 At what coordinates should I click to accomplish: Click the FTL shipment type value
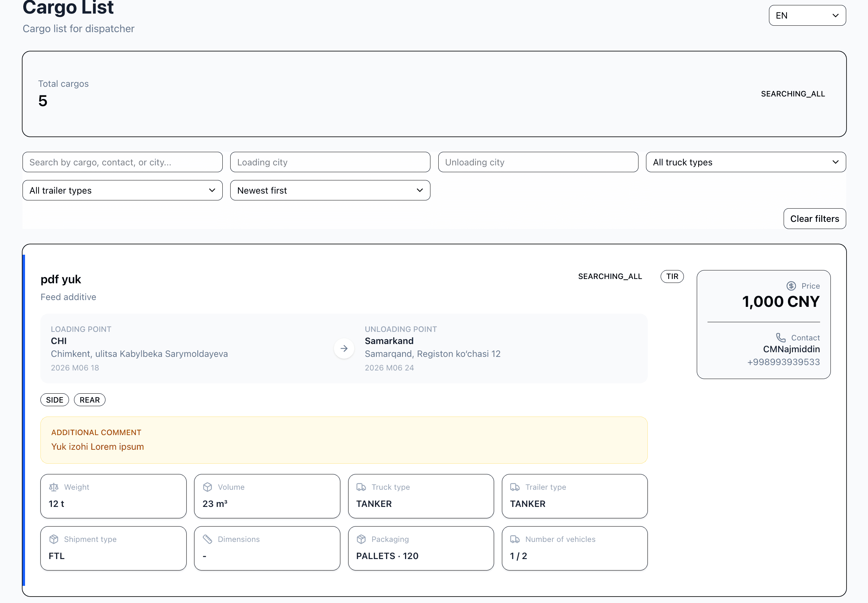click(x=56, y=556)
